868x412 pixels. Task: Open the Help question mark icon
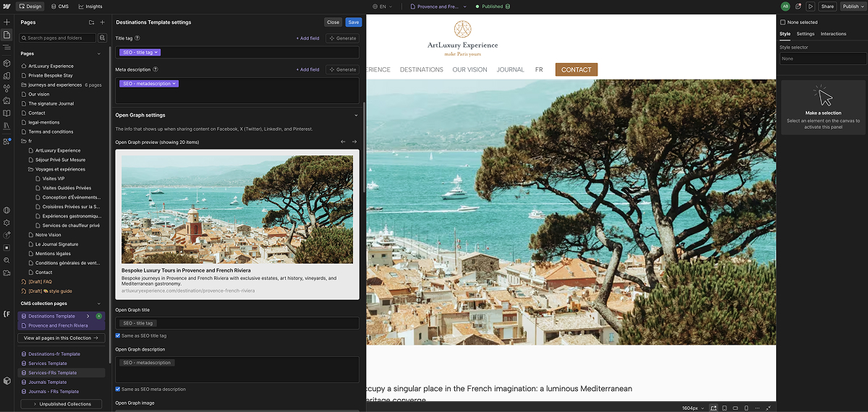point(7,235)
